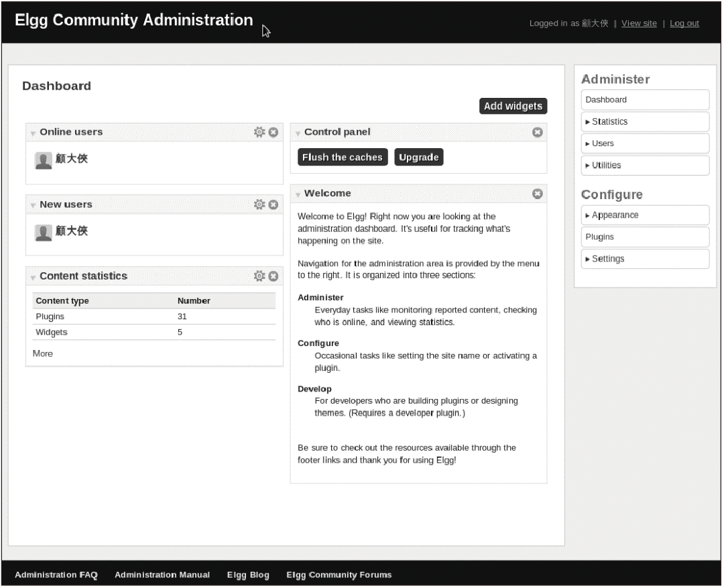The image size is (724, 588).
Task: Click the Administer term in Welcome widget
Action: pos(320,298)
